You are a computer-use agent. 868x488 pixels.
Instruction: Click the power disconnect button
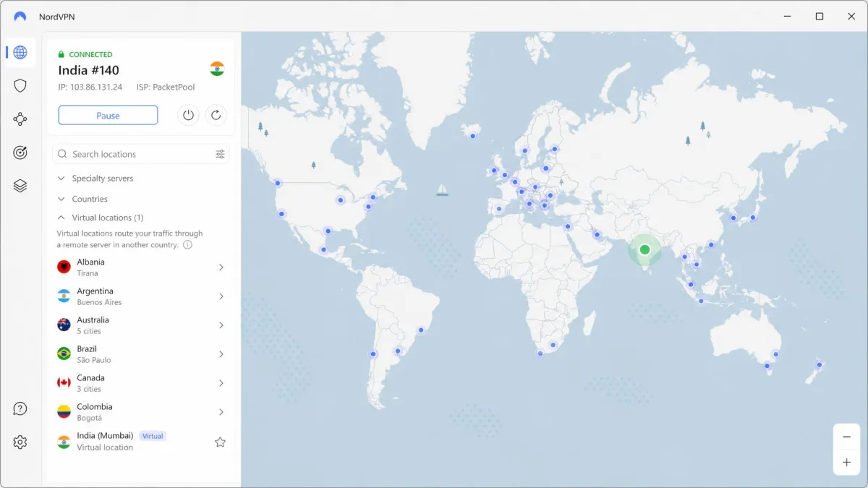(188, 115)
